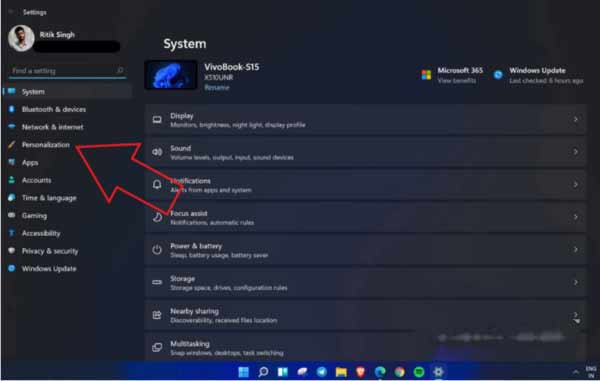Open Power & battery settings row
The height and width of the screenshot is (381, 600).
(365, 250)
